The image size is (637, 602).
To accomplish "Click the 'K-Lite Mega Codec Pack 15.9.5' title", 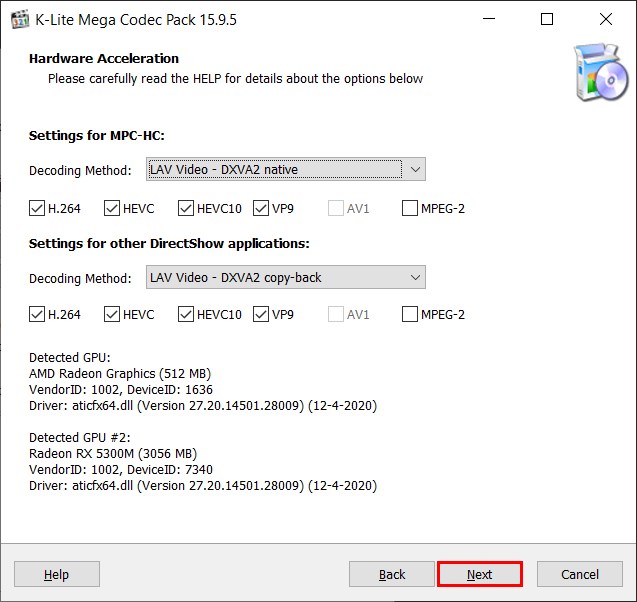I will [x=136, y=20].
